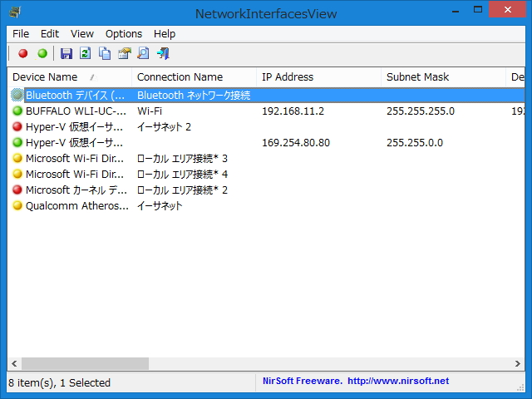
Task: Open the NirSoft website link in status bar
Action: tap(398, 381)
